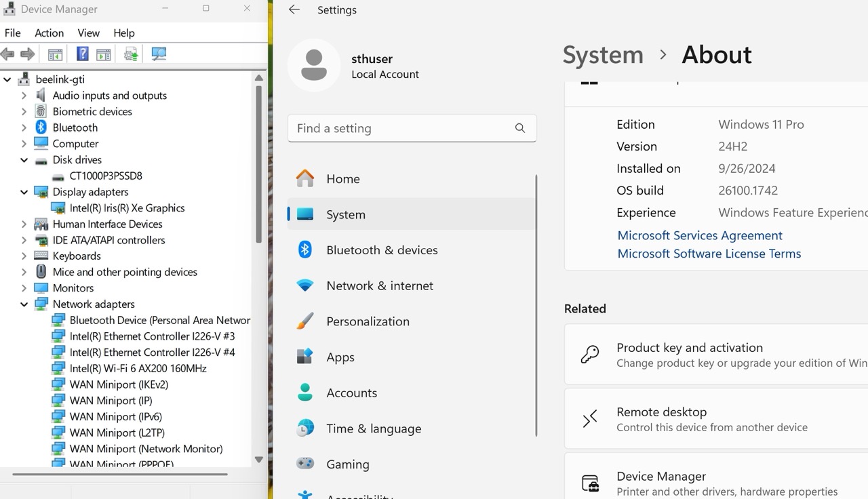Select Intel(R) Wi-Fi 6 AX200 160MHz adapter
Screen dimensions: 868x499
[138, 368]
